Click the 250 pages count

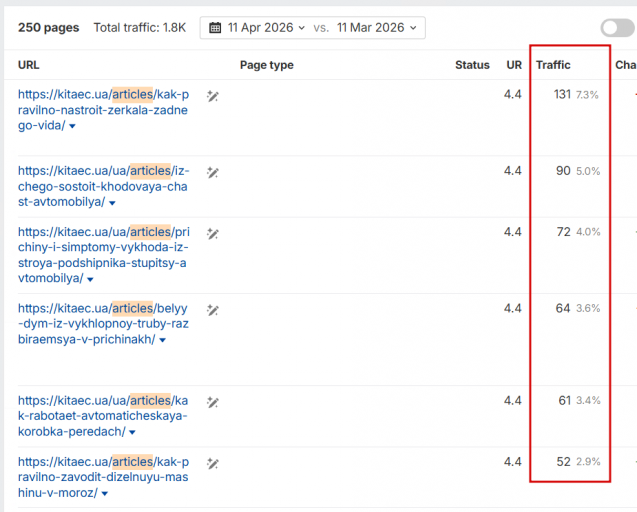pos(48,28)
